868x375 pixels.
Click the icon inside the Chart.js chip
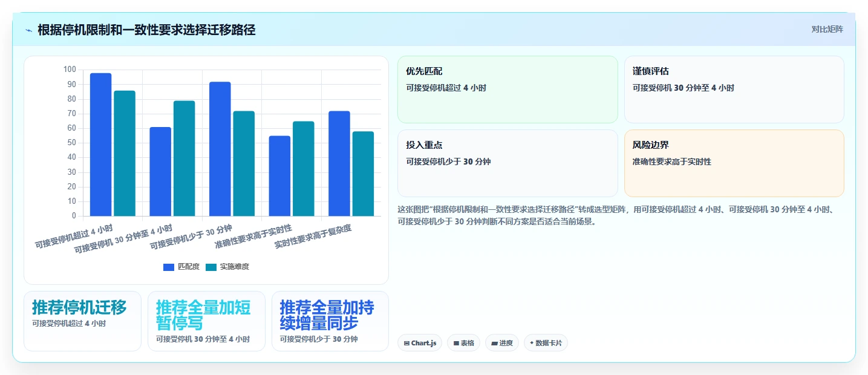tap(406, 343)
